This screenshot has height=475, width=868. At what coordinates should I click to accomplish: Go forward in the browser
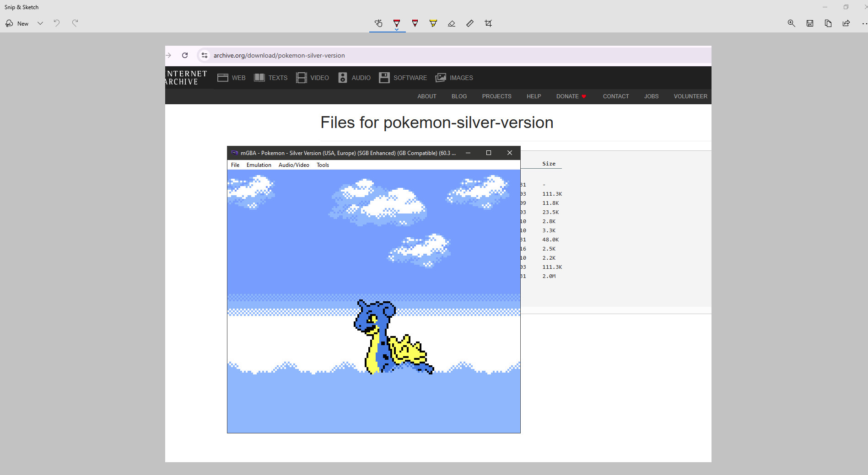[x=169, y=55]
